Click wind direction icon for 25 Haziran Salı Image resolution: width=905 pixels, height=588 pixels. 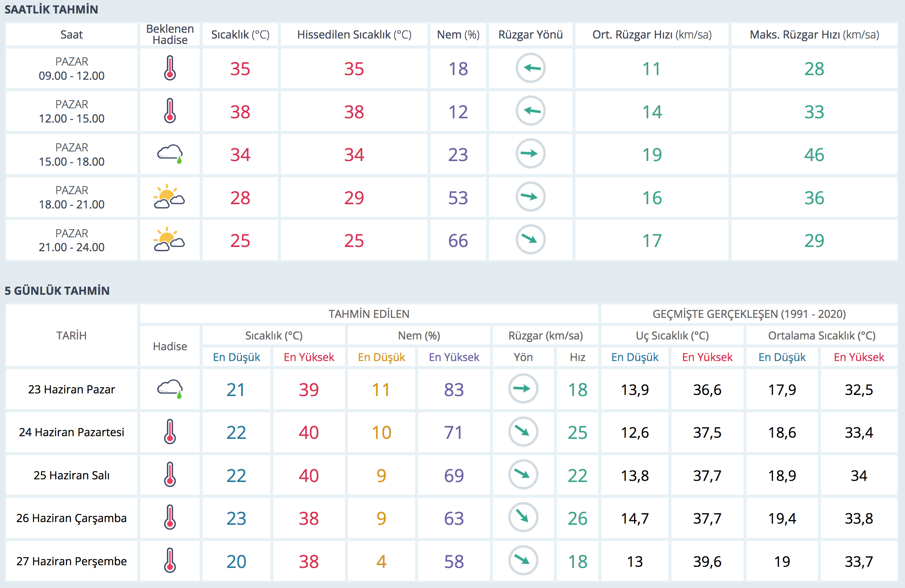click(x=523, y=475)
